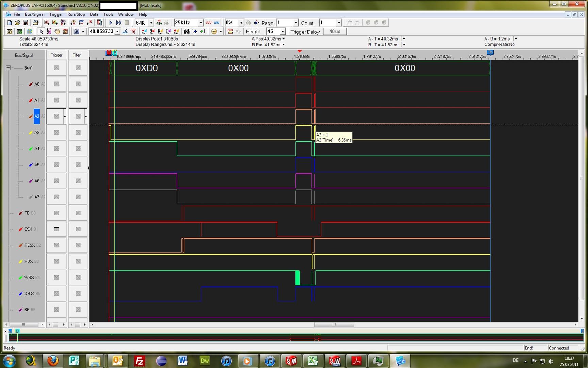Click the waveform horizontal scrollbar thumb
588x368 pixels.
click(334, 324)
